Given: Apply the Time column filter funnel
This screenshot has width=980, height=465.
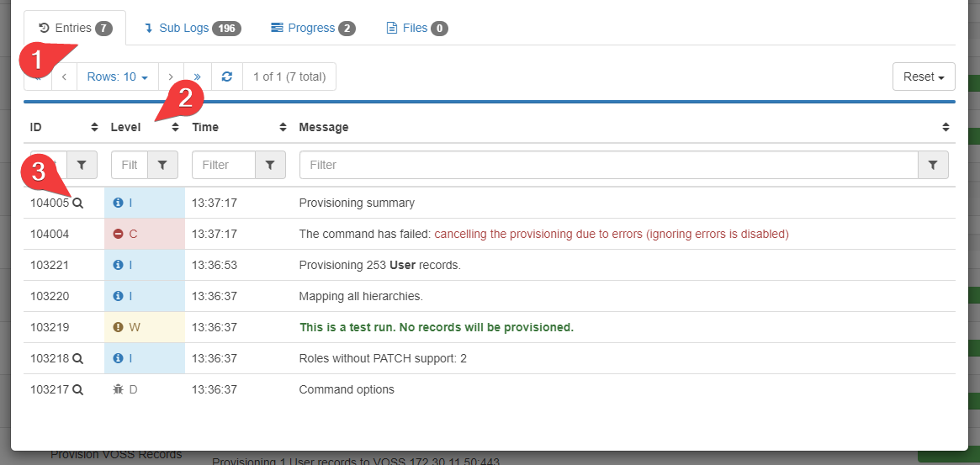Looking at the screenshot, I should tap(270, 165).
